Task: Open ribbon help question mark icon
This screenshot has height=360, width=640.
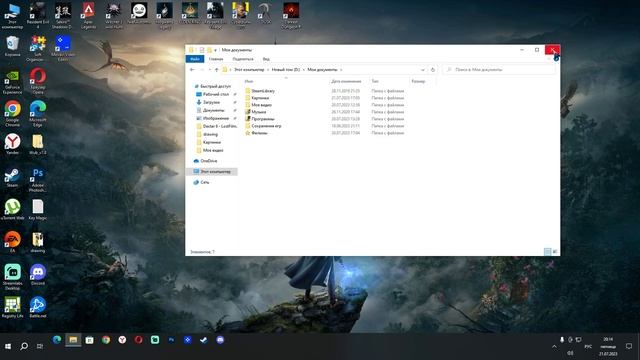Action: 556,59
